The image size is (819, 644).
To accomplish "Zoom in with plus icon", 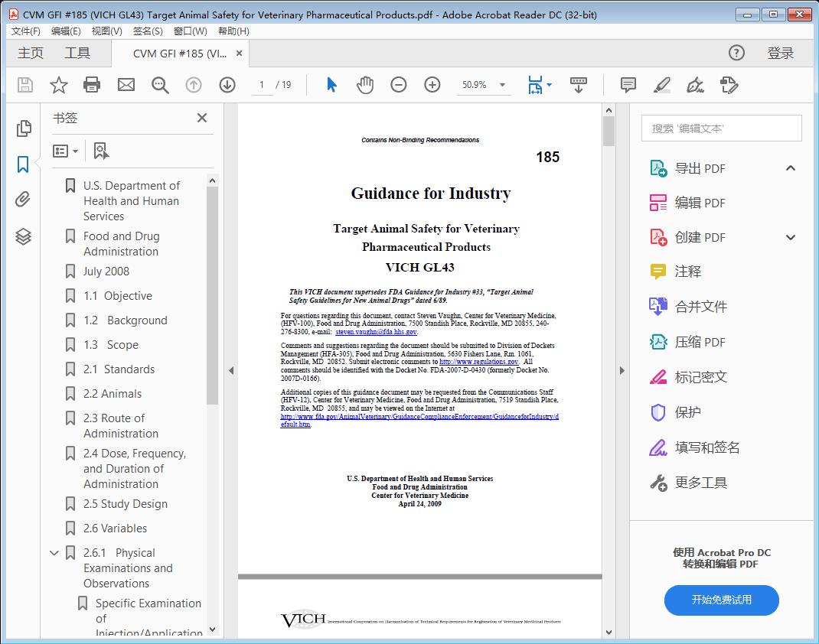I will pyautogui.click(x=432, y=85).
